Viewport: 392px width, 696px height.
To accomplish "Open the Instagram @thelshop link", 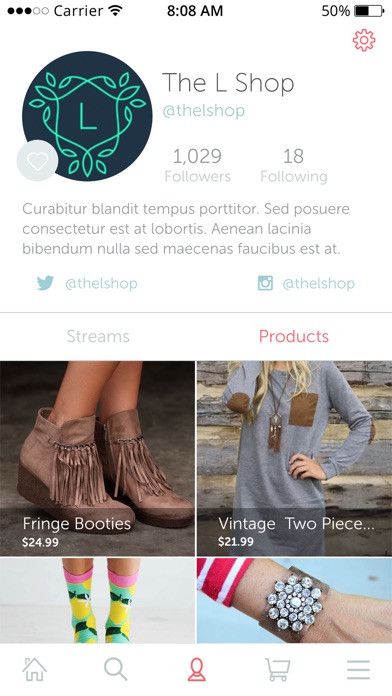I will 319,284.
